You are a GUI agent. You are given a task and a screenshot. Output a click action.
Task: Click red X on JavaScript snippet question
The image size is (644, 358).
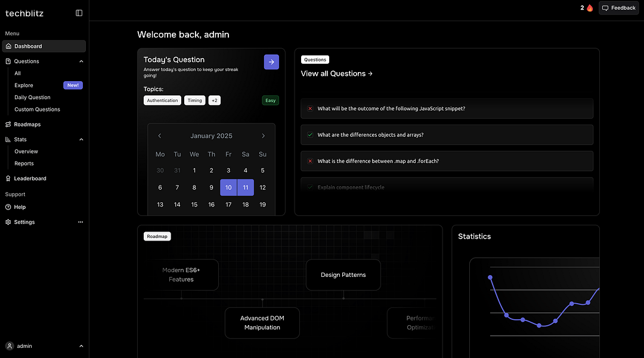[310, 109]
